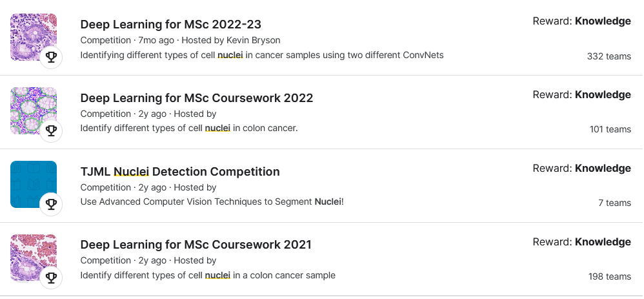644x299 pixels.
Task: Click trophy icon on Deep Learning Coursework 2022
Action: tap(51, 131)
